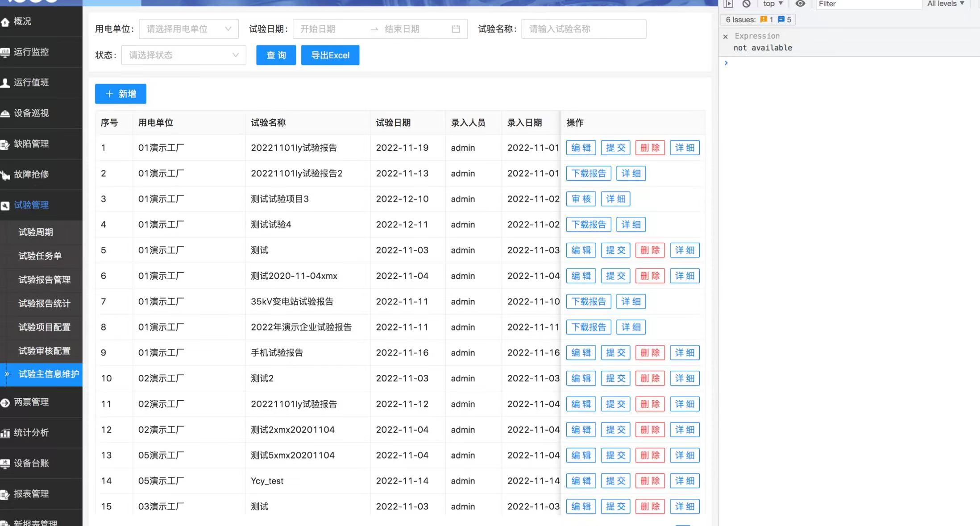Click 详细 for Ycy_test row
The height and width of the screenshot is (526, 980).
(x=685, y=481)
